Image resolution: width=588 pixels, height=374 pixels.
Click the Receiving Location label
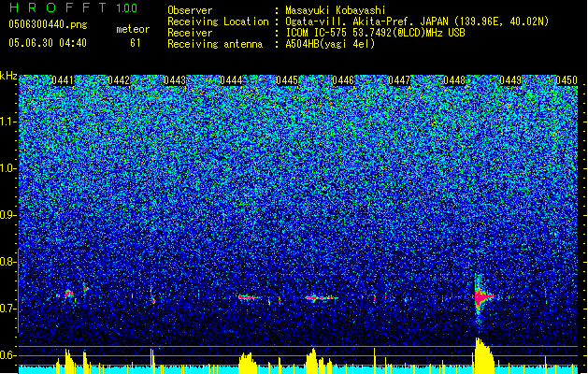(x=218, y=22)
